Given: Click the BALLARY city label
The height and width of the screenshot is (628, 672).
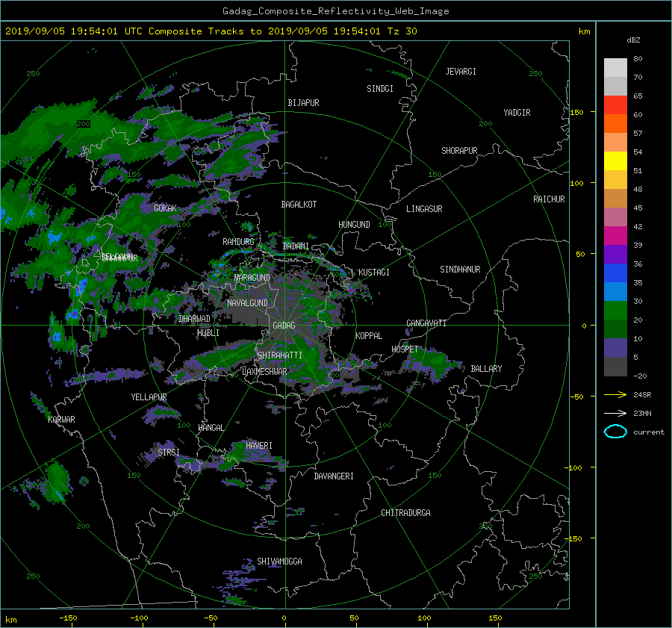Looking at the screenshot, I should 486,369.
